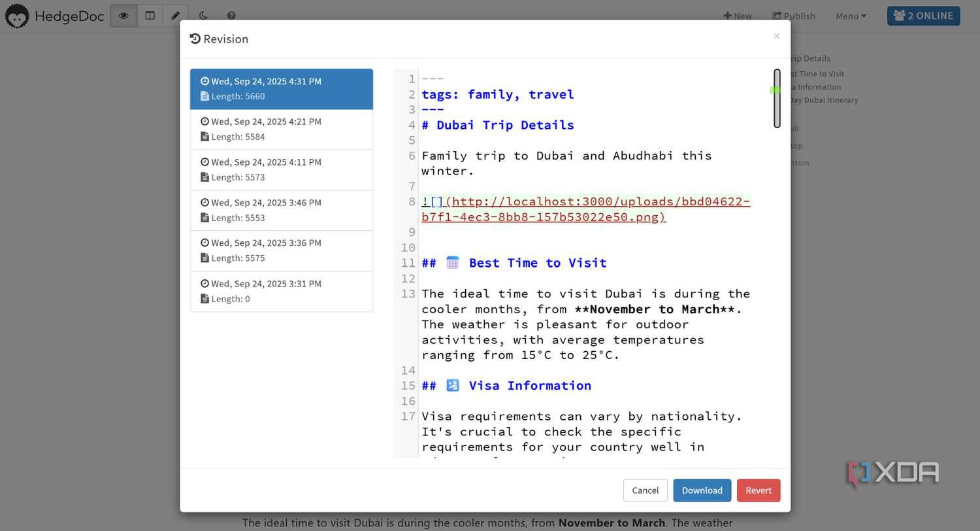The height and width of the screenshot is (531, 980).
Task: Click the 'Visa Information' heading text
Action: [x=530, y=386]
